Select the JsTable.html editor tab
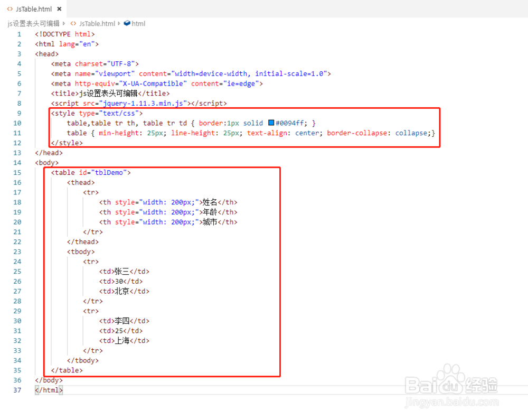Viewport: 528px width, 420px height. pos(33,9)
